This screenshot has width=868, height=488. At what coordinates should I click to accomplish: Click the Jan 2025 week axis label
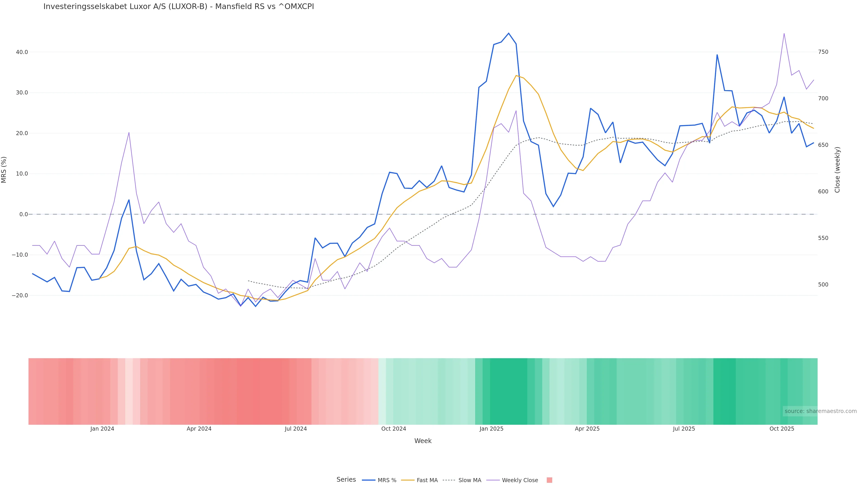tap(491, 429)
